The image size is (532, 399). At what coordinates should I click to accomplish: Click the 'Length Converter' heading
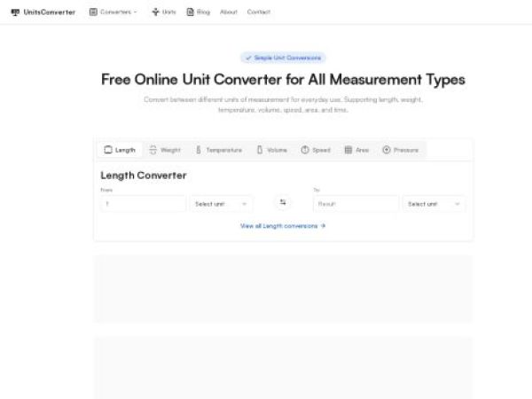pyautogui.click(x=144, y=176)
